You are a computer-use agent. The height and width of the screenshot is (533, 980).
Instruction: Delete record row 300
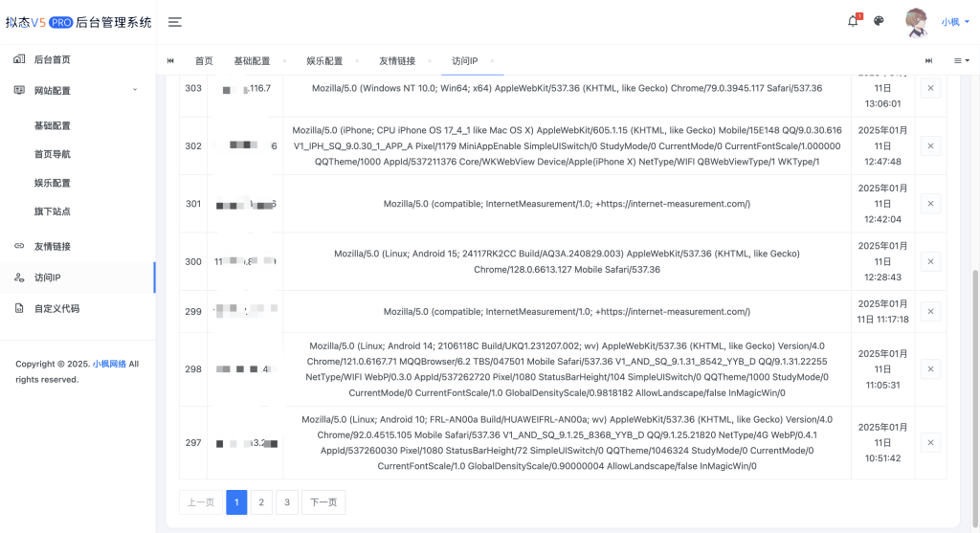tap(930, 262)
